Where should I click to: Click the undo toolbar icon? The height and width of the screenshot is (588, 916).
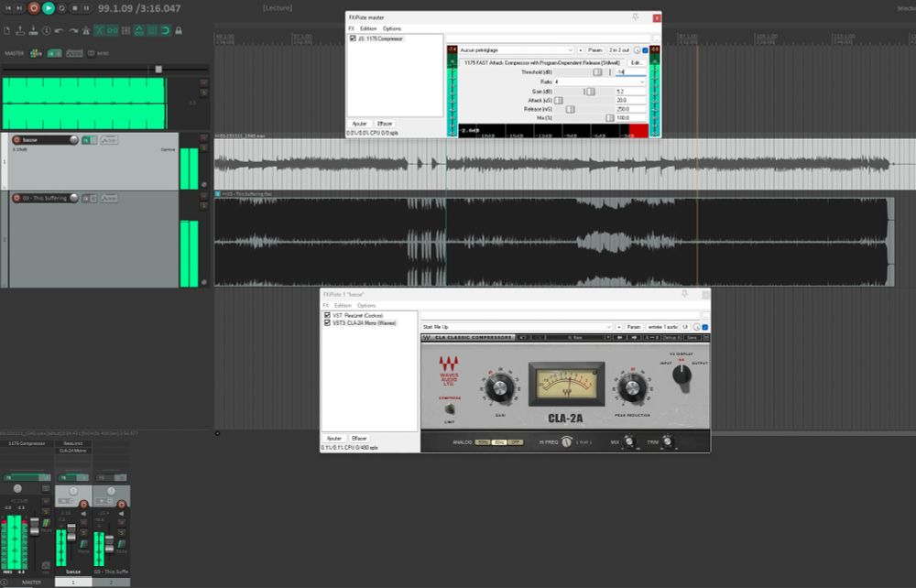pyautogui.click(x=59, y=30)
